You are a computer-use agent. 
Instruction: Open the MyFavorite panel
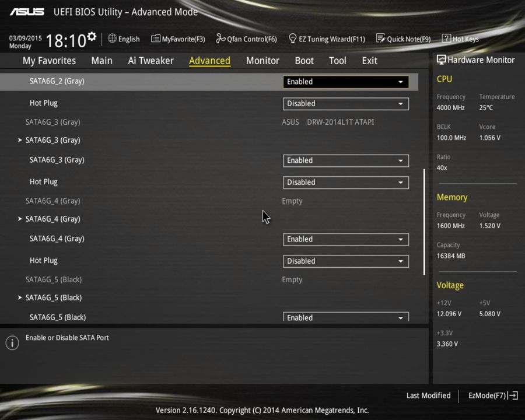178,38
